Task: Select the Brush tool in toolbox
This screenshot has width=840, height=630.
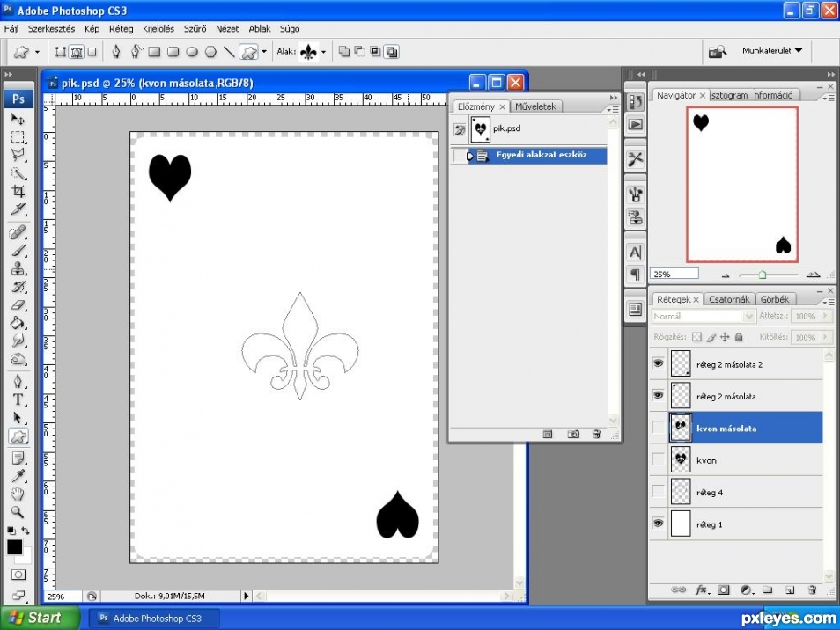Action: pyautogui.click(x=18, y=251)
